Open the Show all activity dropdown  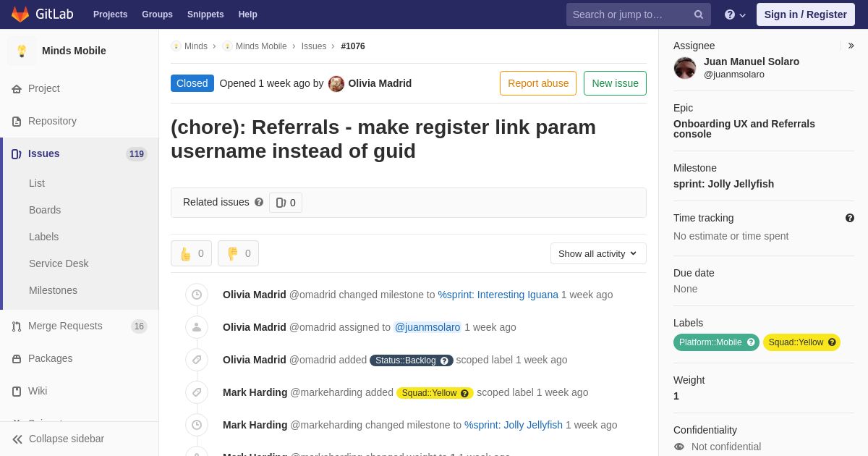(x=598, y=253)
